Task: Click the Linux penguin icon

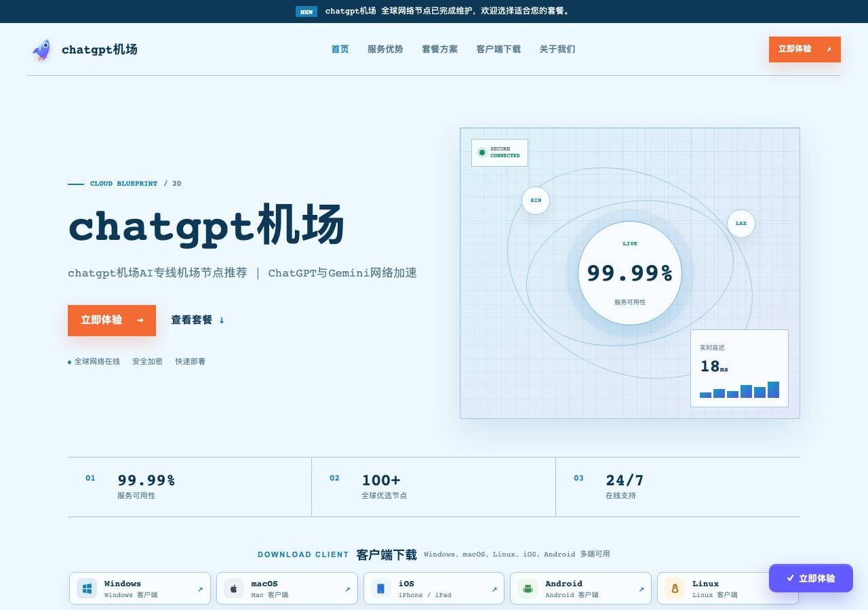Action: [675, 588]
